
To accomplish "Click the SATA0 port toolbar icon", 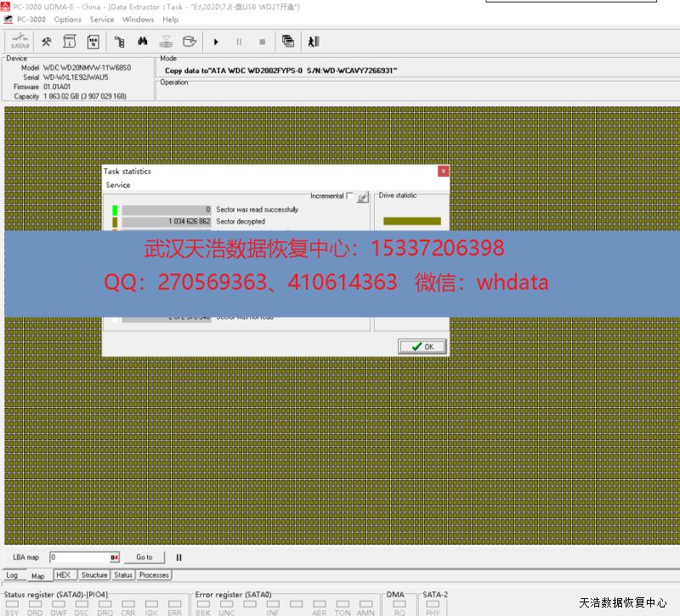I will (19, 42).
